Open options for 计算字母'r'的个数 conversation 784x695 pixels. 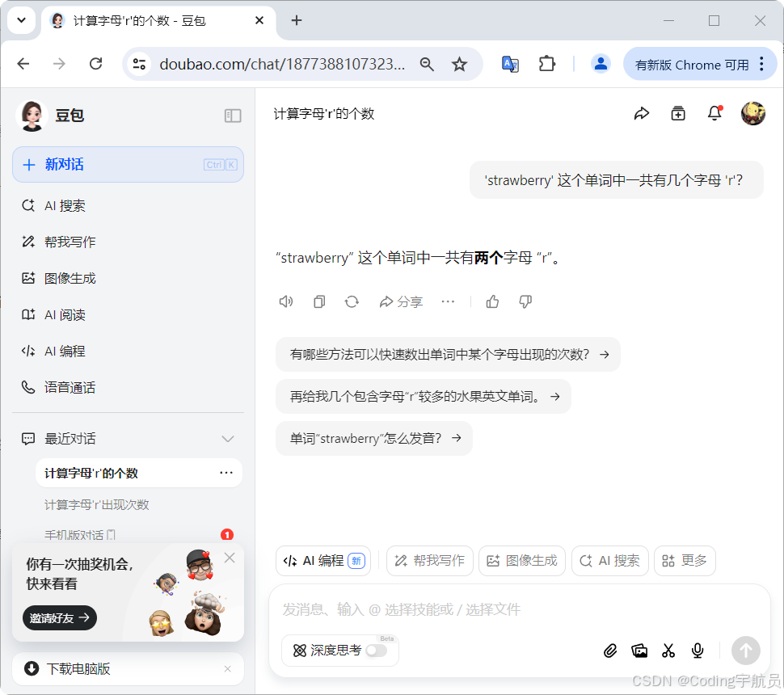point(226,473)
